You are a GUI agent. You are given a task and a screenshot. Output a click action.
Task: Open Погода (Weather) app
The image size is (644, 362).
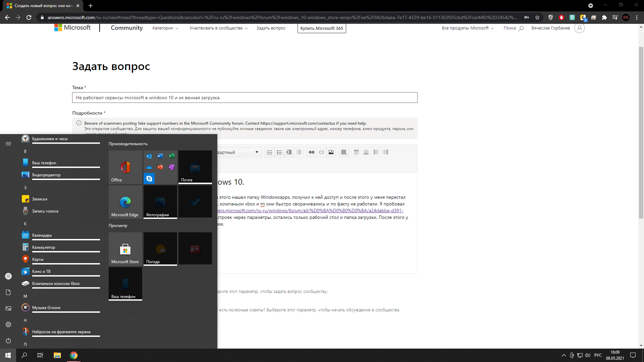[160, 248]
